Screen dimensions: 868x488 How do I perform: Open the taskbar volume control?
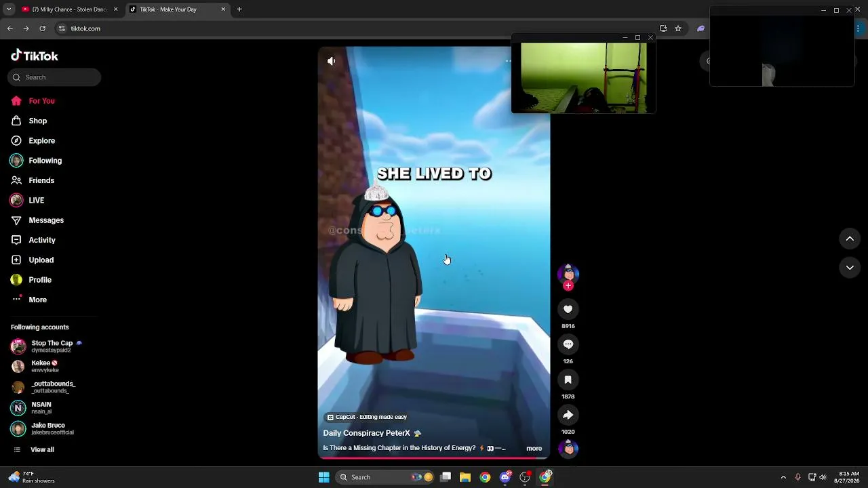click(823, 477)
